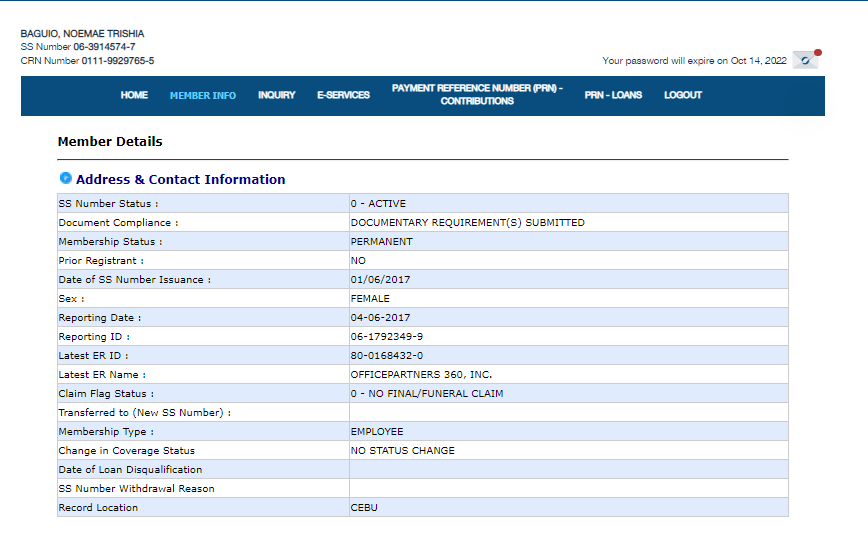This screenshot has width=868, height=559.
Task: Select the Latest ER Name value OFFICEPARTNERS 360, INC.
Action: 421,375
